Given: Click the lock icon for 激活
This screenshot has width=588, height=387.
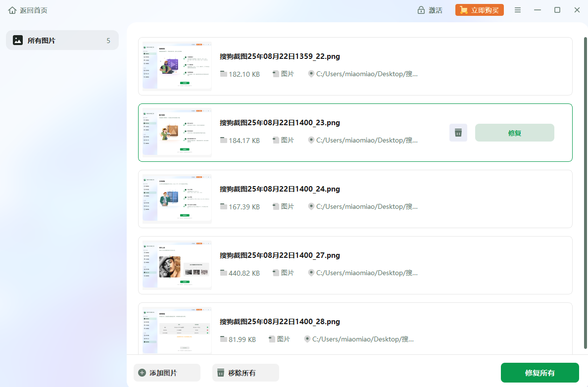Looking at the screenshot, I should (421, 10).
